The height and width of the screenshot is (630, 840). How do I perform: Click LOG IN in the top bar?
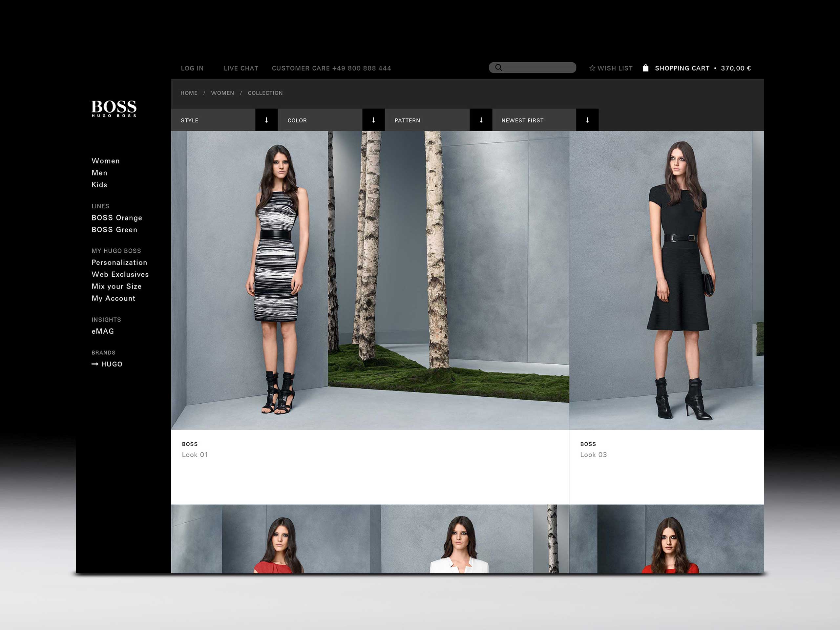192,68
